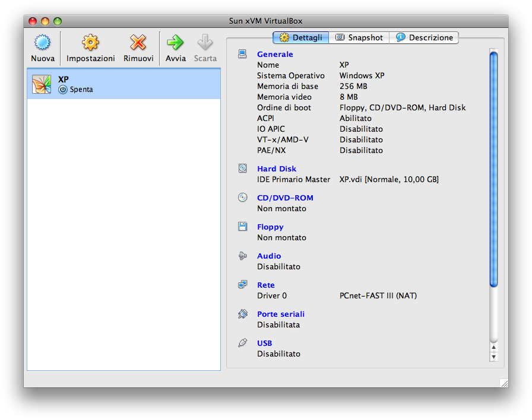Select the XP machine name in list

[x=64, y=79]
